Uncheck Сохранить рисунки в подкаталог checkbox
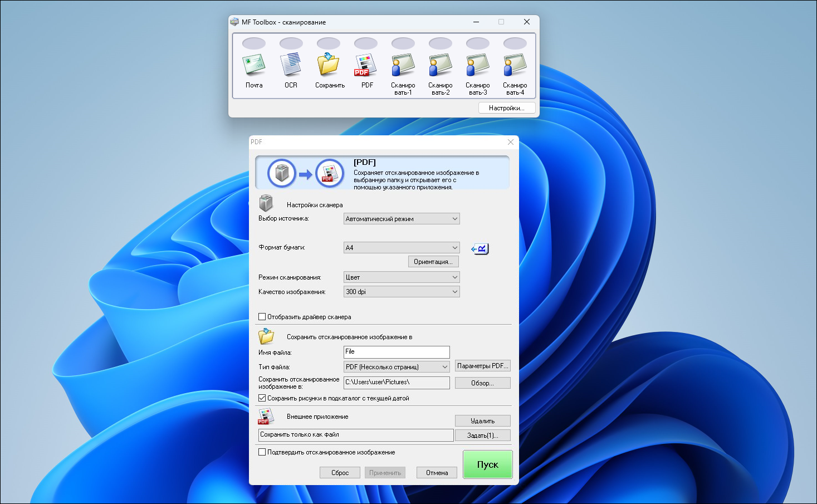 262,398
